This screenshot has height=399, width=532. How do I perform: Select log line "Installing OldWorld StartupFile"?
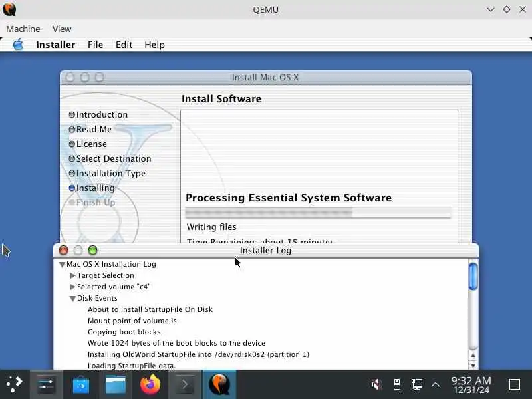point(198,354)
